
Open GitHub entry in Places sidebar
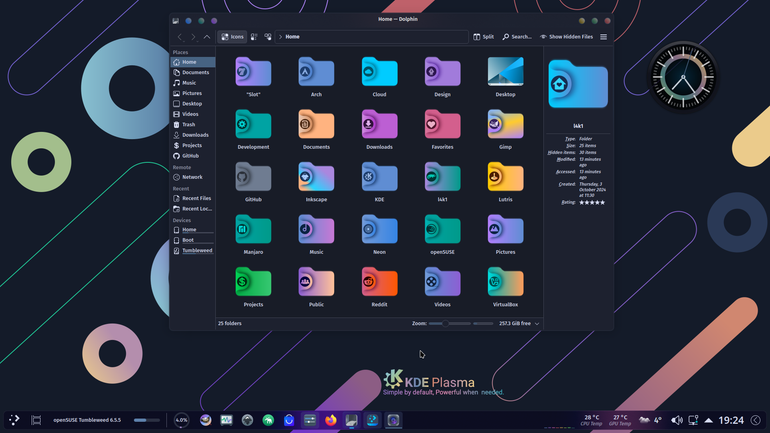click(x=192, y=156)
